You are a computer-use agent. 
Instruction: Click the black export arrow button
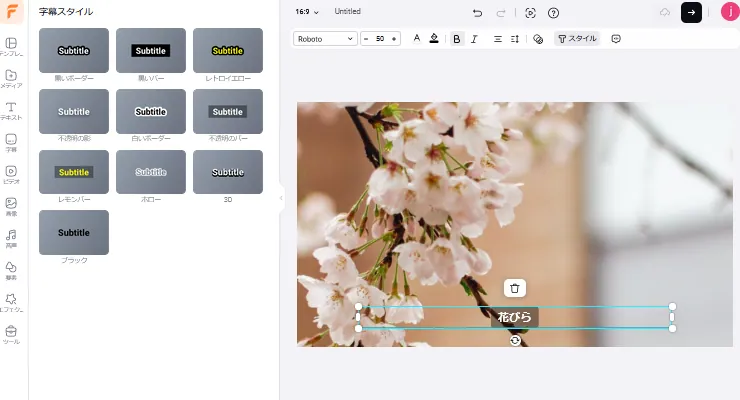(x=691, y=12)
